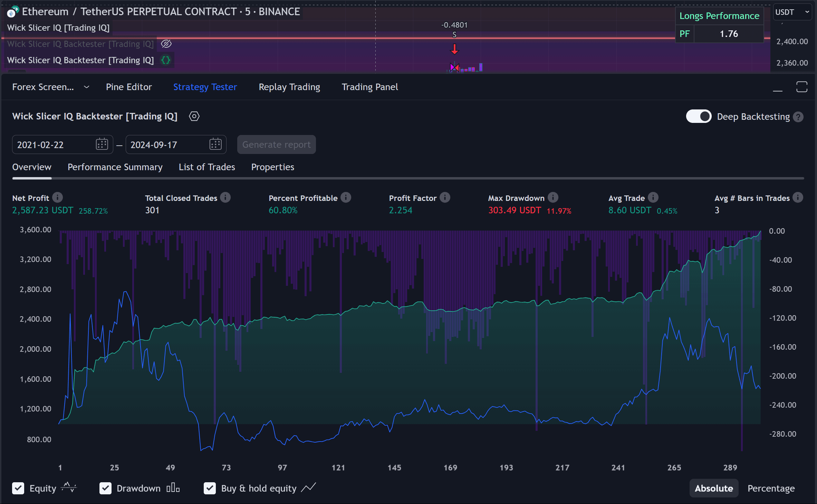817x504 pixels.
Task: Show Percent Profitable info icon
Action: pyautogui.click(x=346, y=197)
